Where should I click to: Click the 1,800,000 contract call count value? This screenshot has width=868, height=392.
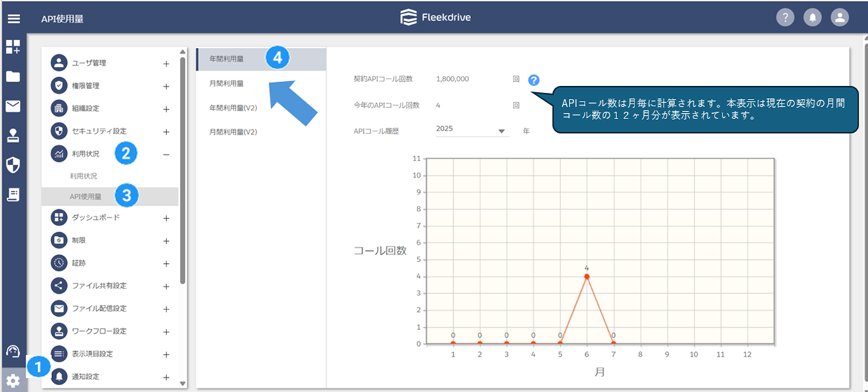pos(453,79)
